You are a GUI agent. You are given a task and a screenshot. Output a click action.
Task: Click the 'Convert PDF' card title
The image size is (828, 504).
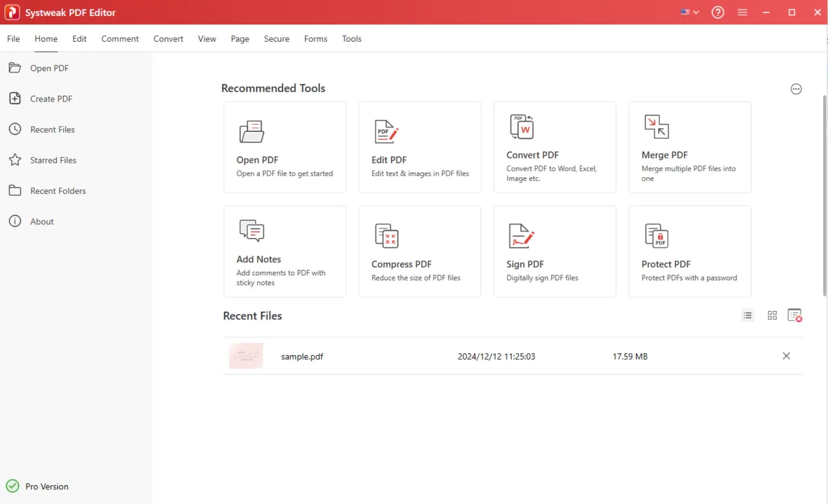coord(533,155)
